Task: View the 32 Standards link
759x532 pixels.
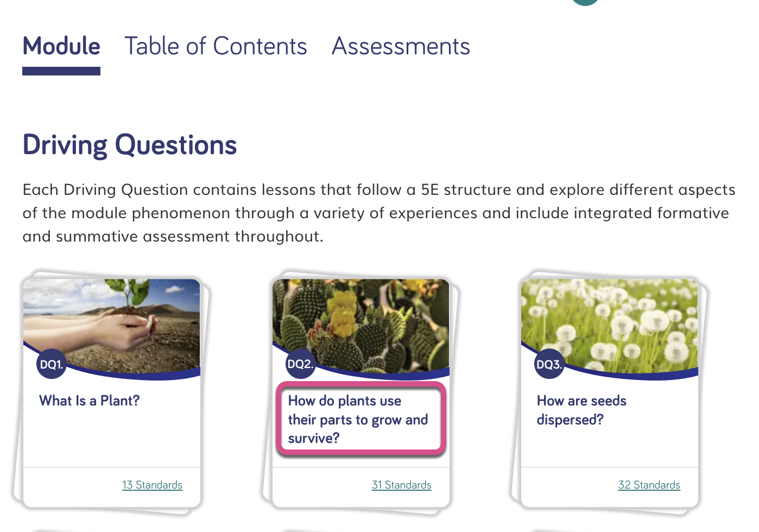Action: tap(649, 485)
